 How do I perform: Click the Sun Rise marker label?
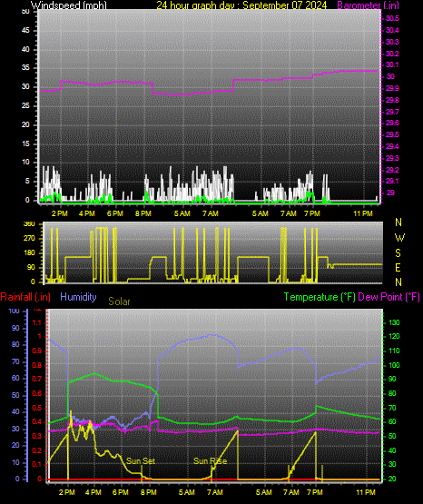click(x=210, y=461)
